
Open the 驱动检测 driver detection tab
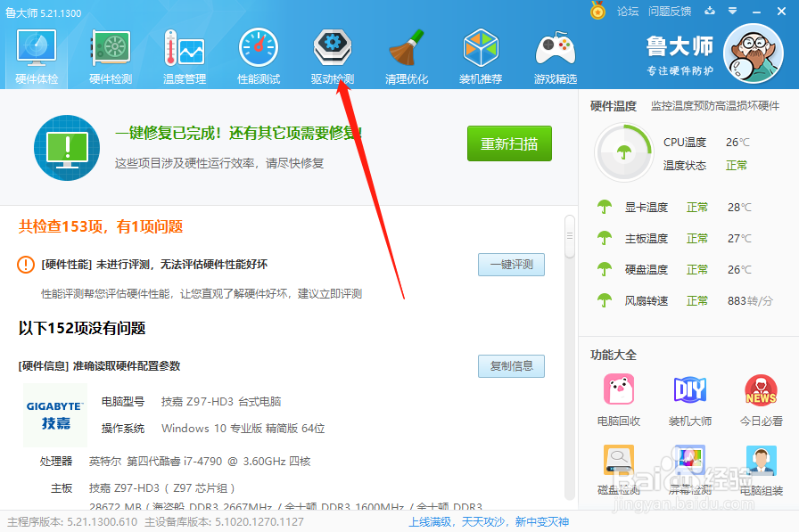[333, 57]
